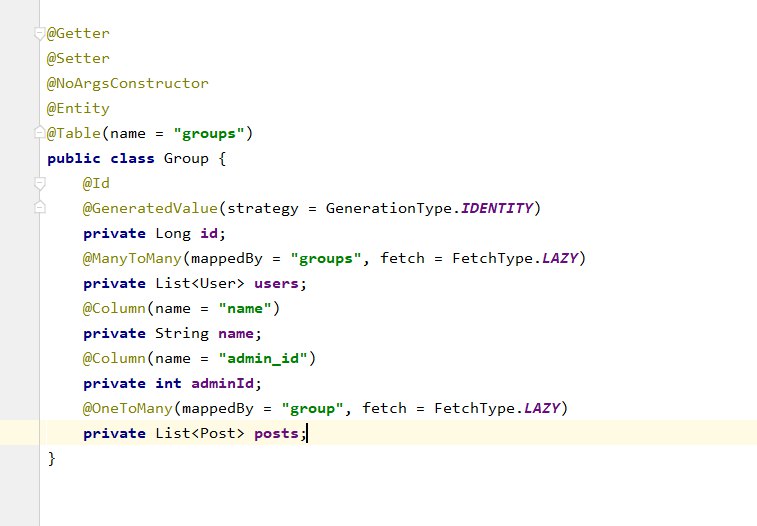Click the users field name
This screenshot has height=526, width=757.
click(x=277, y=284)
